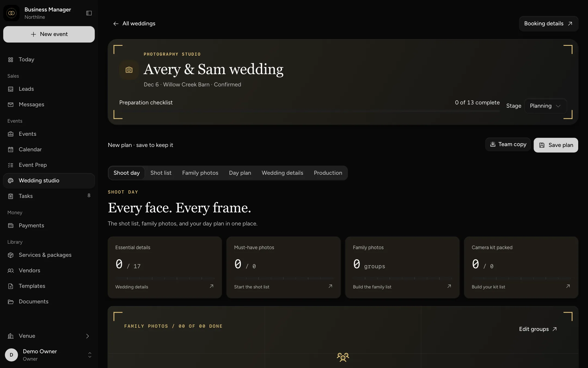The image size is (588, 368).
Task: Download the Team copy
Action: pyautogui.click(x=508, y=144)
